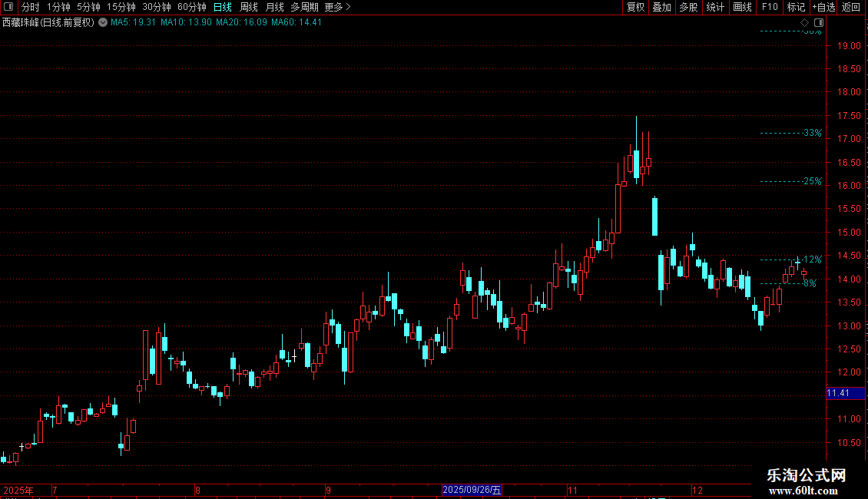Switch to 周线 weekly chart
Screen dimensions: 868x499
point(249,7)
